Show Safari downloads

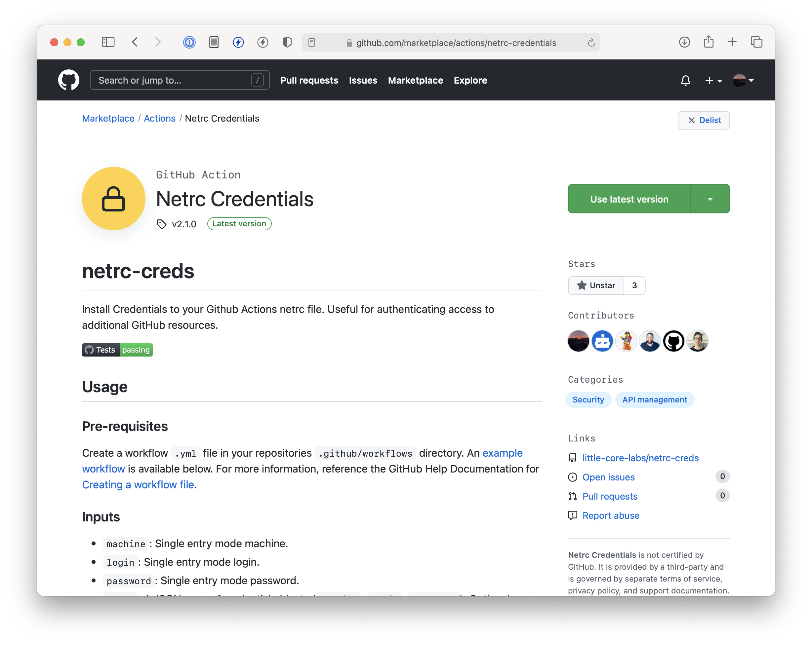click(684, 42)
